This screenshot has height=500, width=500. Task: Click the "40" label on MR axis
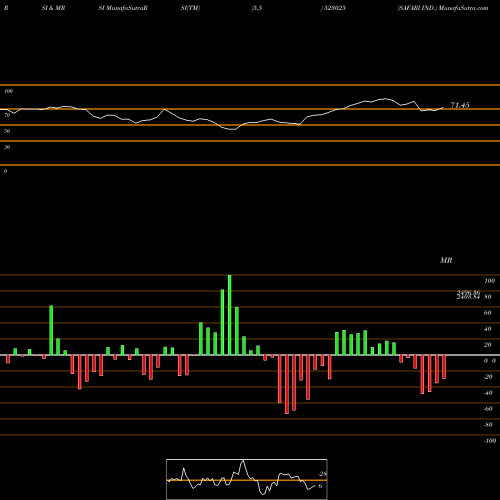click(487, 329)
